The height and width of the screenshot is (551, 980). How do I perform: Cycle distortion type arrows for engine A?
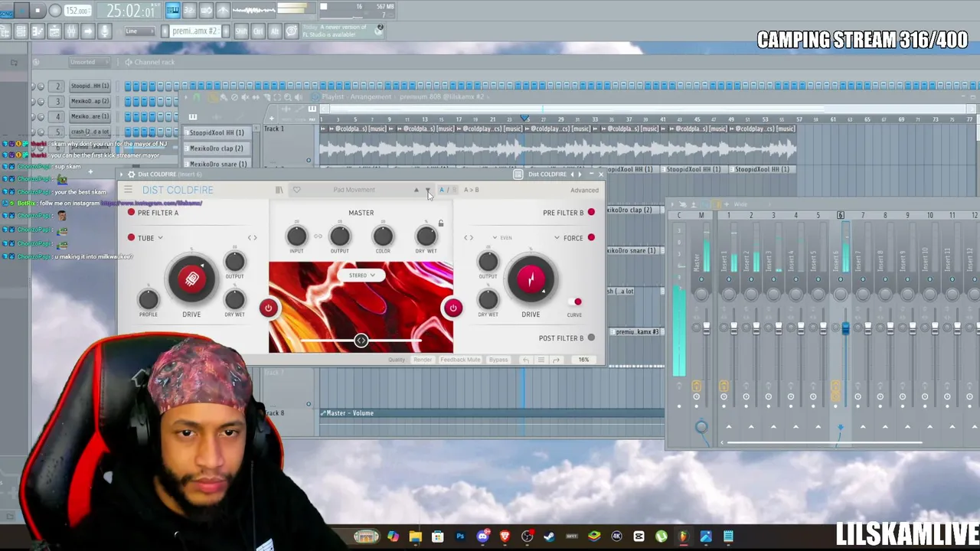pyautogui.click(x=252, y=238)
